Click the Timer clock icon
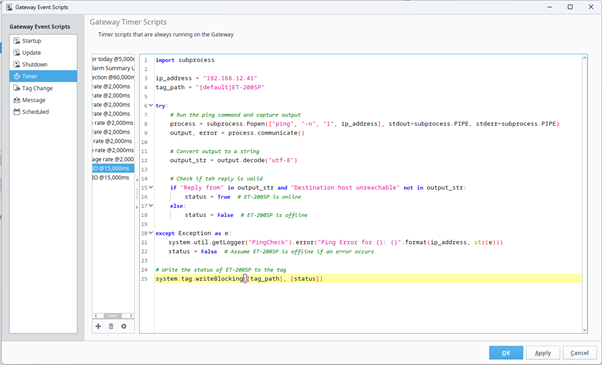Image resolution: width=602 pixels, height=365 pixels. 17,76
